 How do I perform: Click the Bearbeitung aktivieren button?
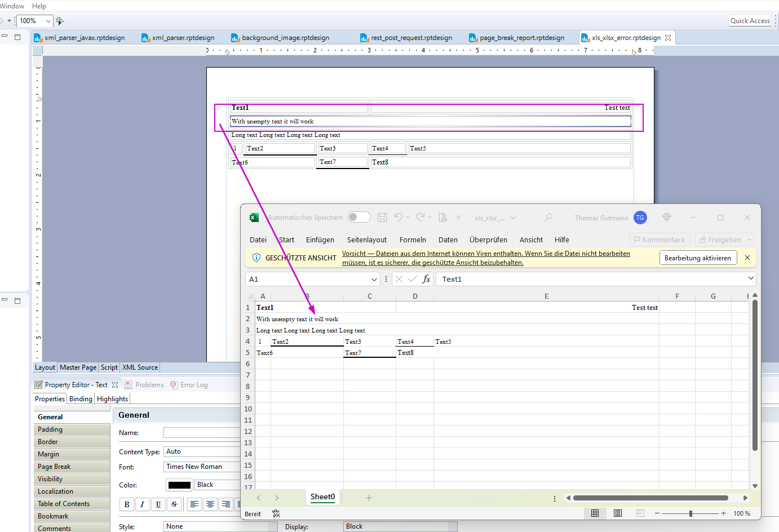pyautogui.click(x=698, y=258)
